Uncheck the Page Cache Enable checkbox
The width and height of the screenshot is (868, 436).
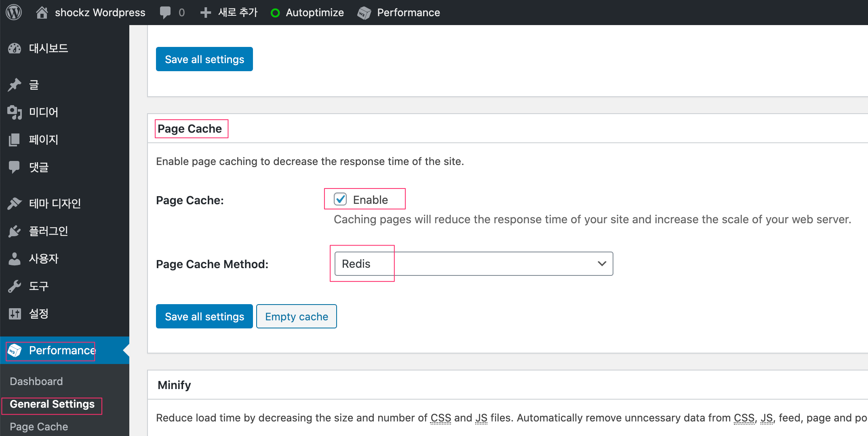(x=340, y=199)
